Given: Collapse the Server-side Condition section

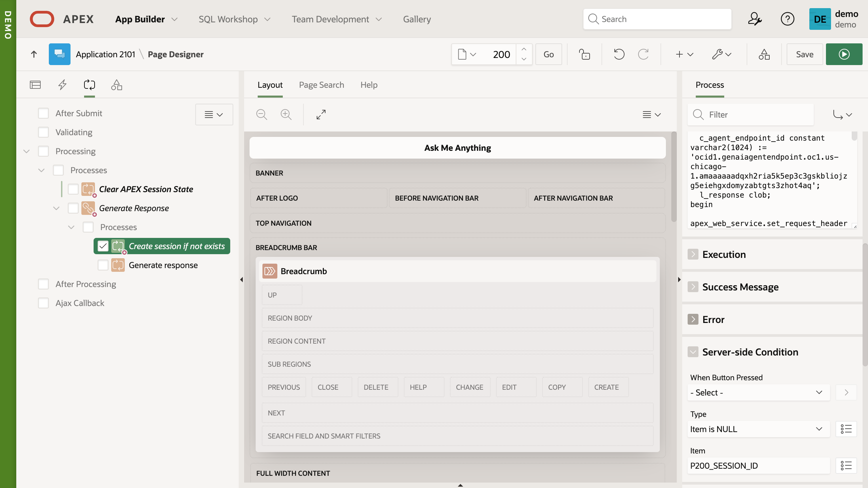Looking at the screenshot, I should [x=693, y=352].
